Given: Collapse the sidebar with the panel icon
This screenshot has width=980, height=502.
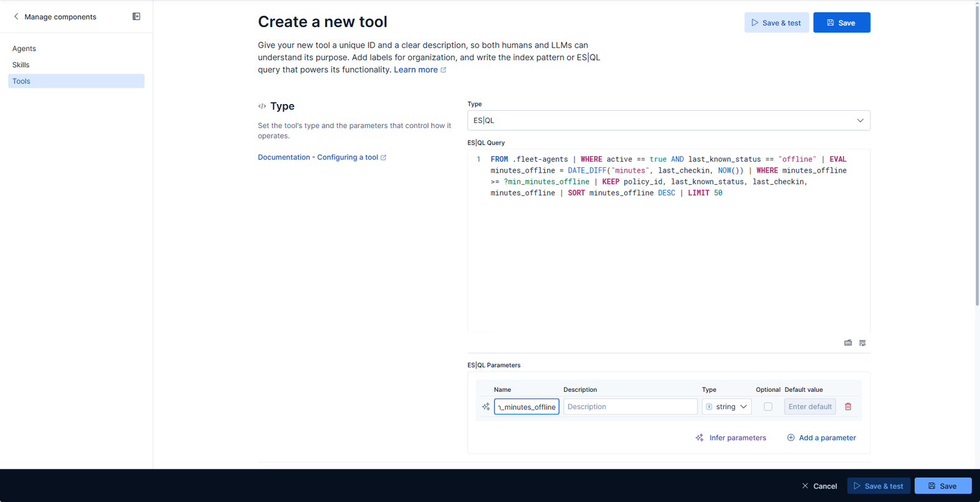Looking at the screenshot, I should tap(137, 17).
